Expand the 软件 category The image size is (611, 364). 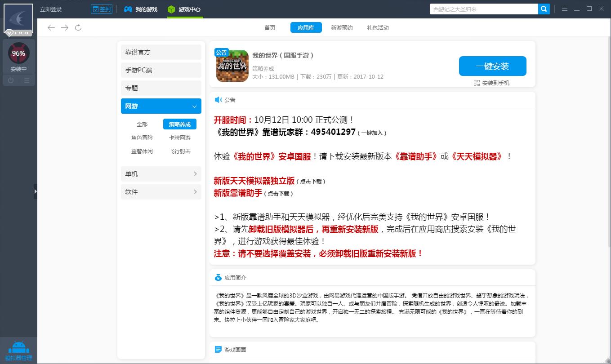[x=161, y=192]
